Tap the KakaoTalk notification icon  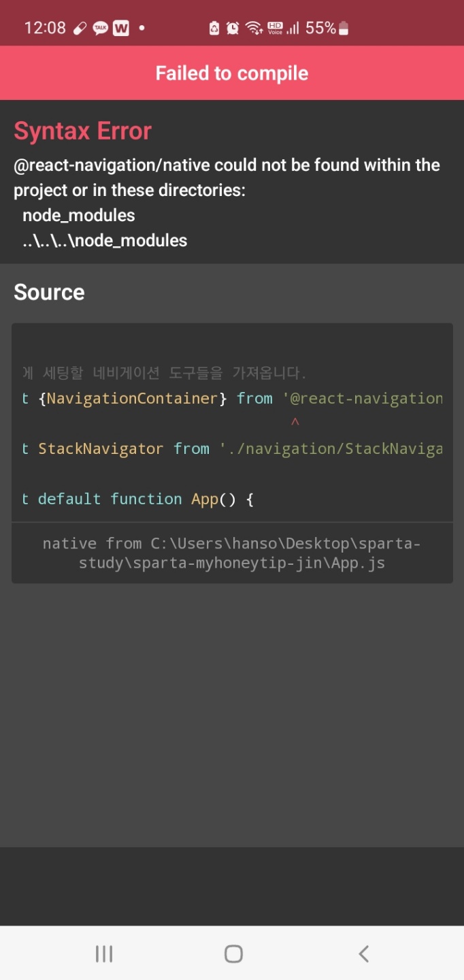101,28
